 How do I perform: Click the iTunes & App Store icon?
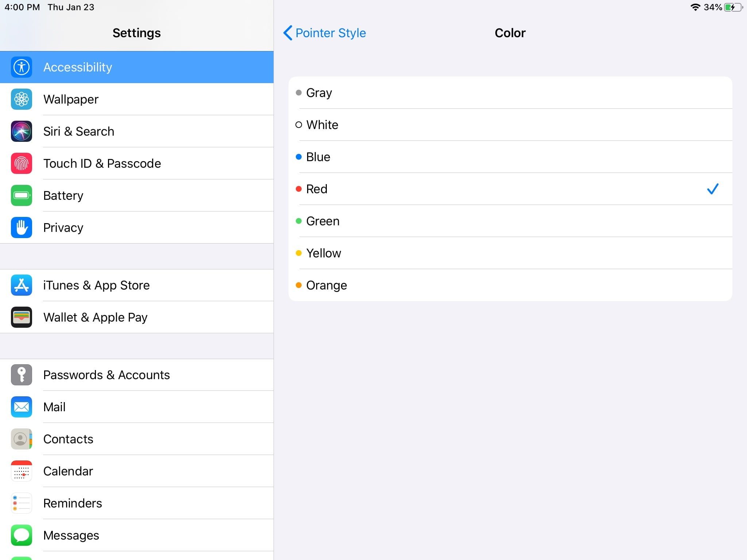pyautogui.click(x=21, y=285)
